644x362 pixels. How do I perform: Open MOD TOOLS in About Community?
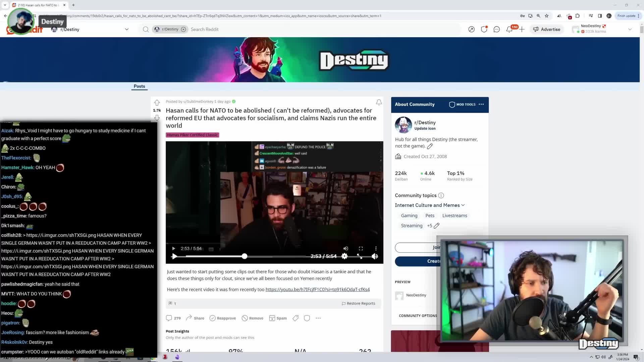pyautogui.click(x=462, y=105)
